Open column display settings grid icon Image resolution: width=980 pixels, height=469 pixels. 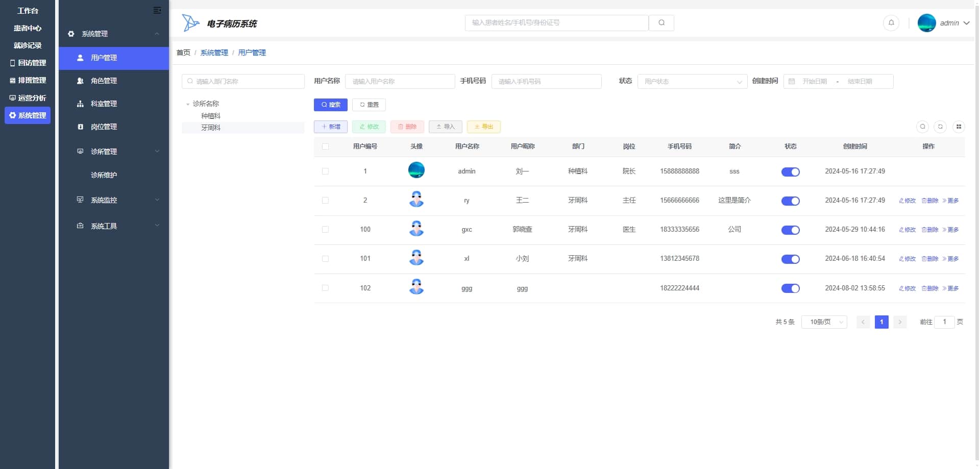tap(959, 127)
